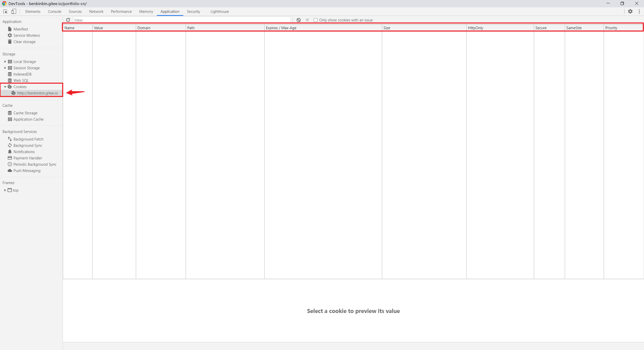Sort cookies by Path column header
This screenshot has height=350, width=644.
click(225, 28)
